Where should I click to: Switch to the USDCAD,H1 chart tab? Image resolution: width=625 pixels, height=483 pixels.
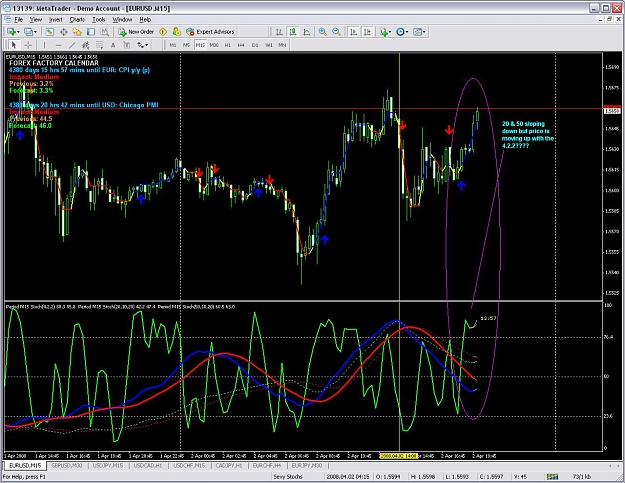click(147, 465)
